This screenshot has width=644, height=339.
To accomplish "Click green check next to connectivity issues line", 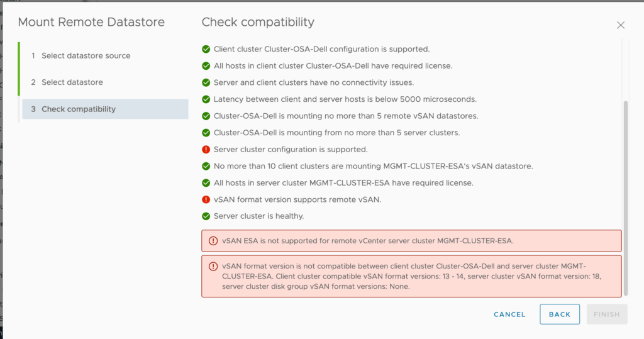I will [x=206, y=82].
